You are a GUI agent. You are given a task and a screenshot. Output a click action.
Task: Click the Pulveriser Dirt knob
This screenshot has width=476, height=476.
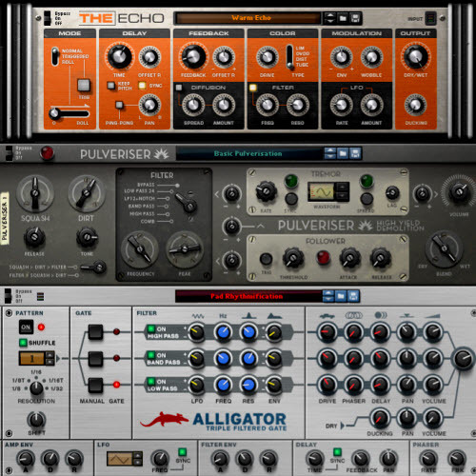tap(86, 193)
